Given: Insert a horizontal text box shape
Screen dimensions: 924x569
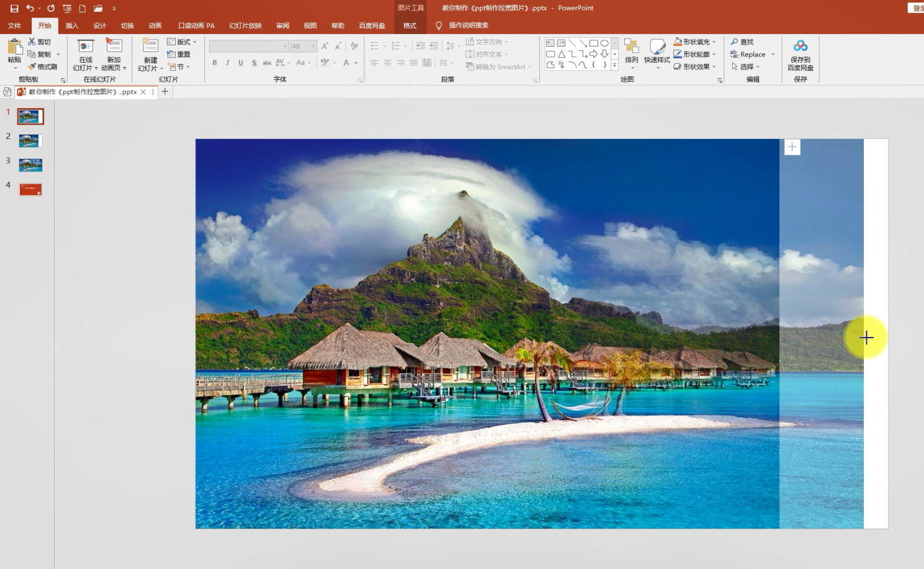Looking at the screenshot, I should point(550,43).
